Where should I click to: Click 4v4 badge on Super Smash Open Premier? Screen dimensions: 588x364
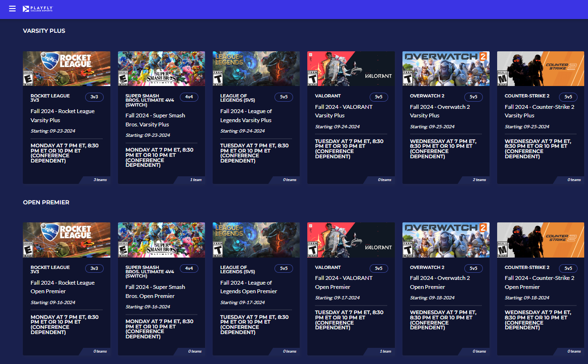point(189,268)
